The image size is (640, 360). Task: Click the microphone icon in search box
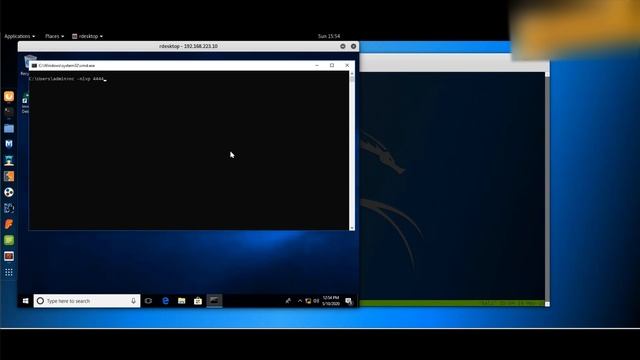133,301
